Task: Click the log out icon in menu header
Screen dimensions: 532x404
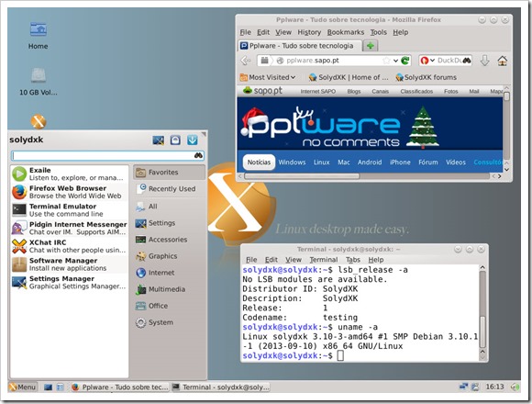Action: pyautogui.click(x=193, y=140)
